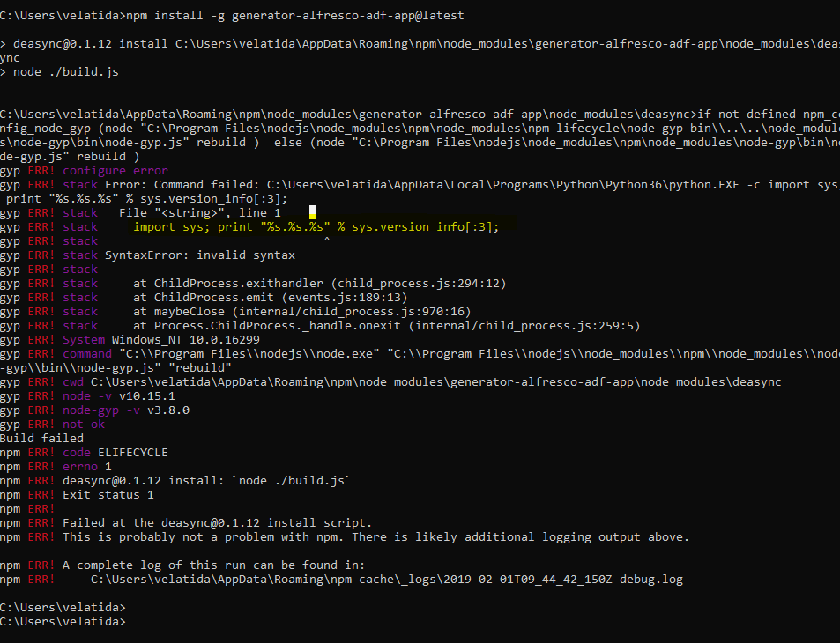Click the yellow highlighted 'import sys; print' line
The image size is (840, 643).
[x=316, y=227]
